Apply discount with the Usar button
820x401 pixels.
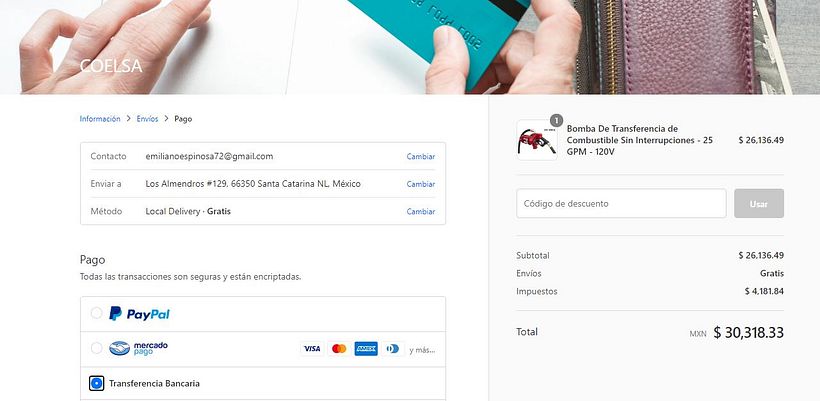pyautogui.click(x=759, y=203)
